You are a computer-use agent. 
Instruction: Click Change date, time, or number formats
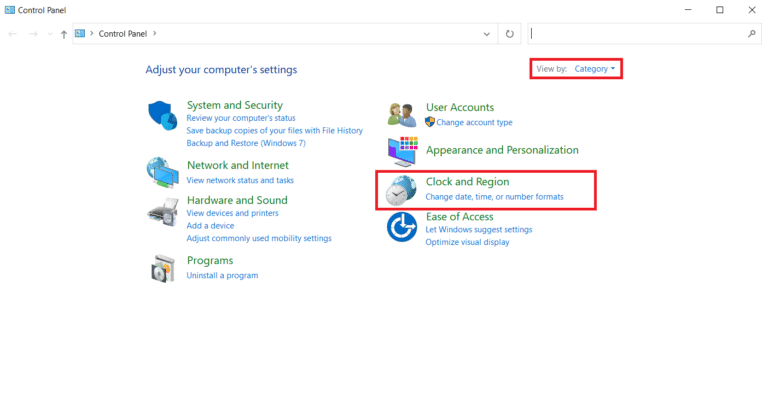(494, 197)
